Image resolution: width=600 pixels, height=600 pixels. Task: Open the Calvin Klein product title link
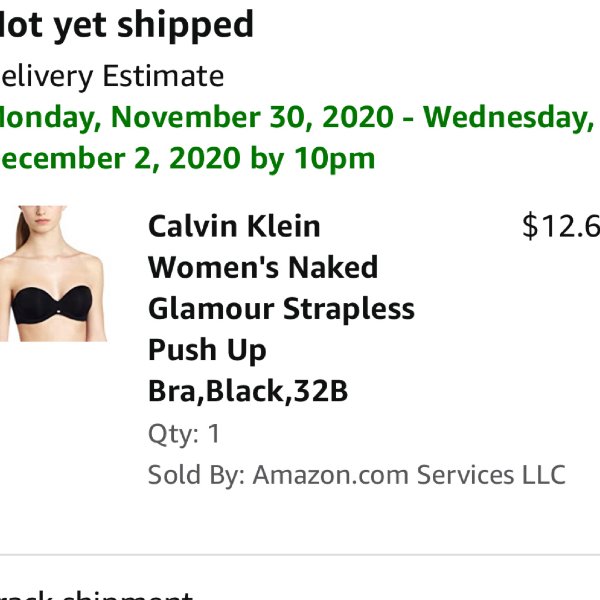234,226
